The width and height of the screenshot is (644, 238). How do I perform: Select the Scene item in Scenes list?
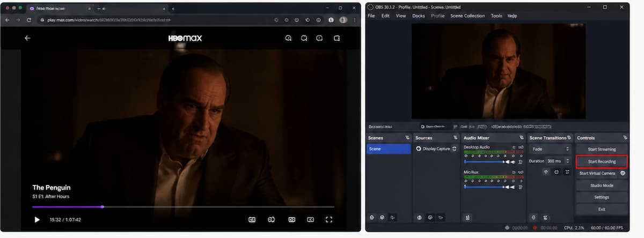(x=389, y=148)
